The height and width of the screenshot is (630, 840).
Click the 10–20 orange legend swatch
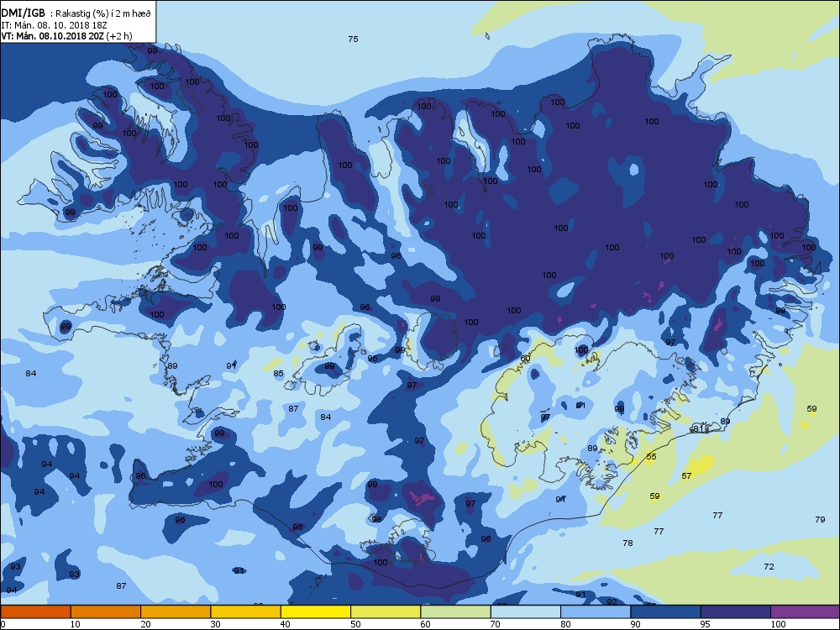[106, 612]
